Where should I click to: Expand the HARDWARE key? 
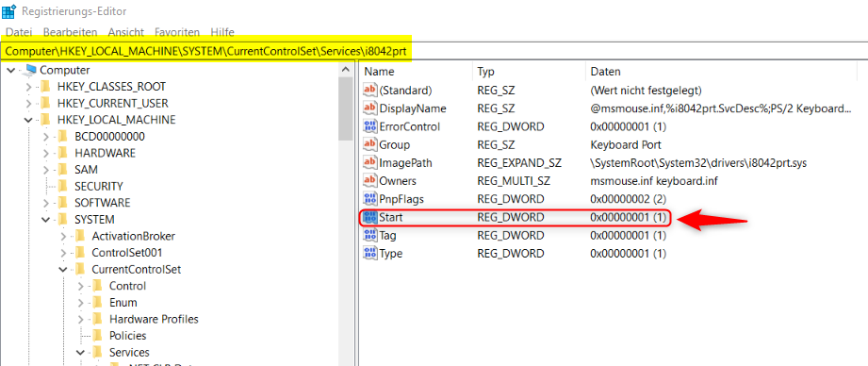click(x=46, y=154)
